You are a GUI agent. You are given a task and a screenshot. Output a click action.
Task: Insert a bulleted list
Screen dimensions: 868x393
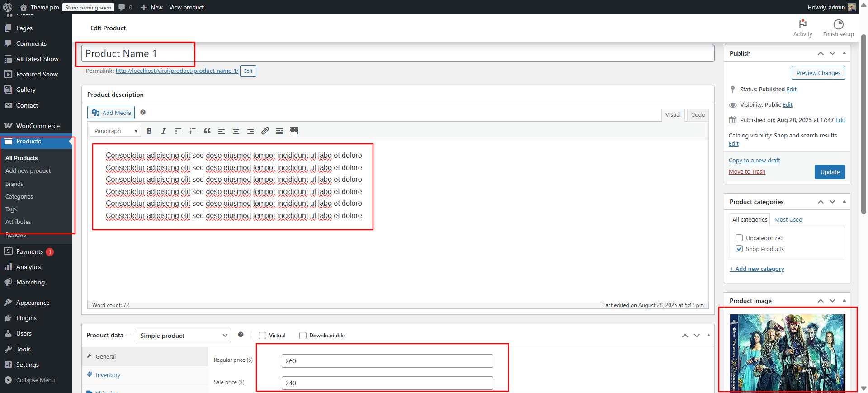[x=178, y=131]
